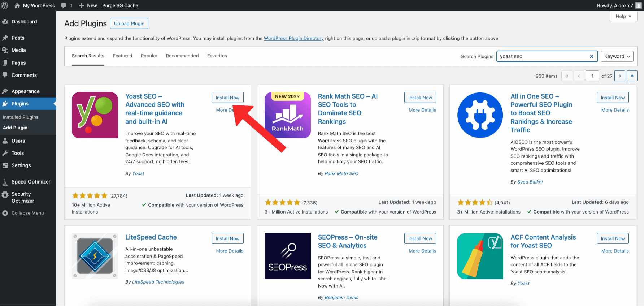Click the current page number field
This screenshot has width=644, height=306.
pos(592,76)
